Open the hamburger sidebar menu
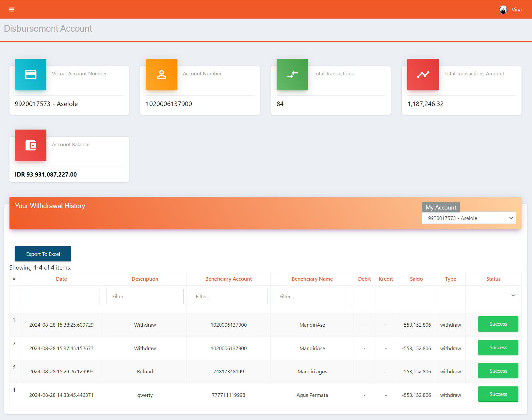532x420 pixels. pos(11,9)
